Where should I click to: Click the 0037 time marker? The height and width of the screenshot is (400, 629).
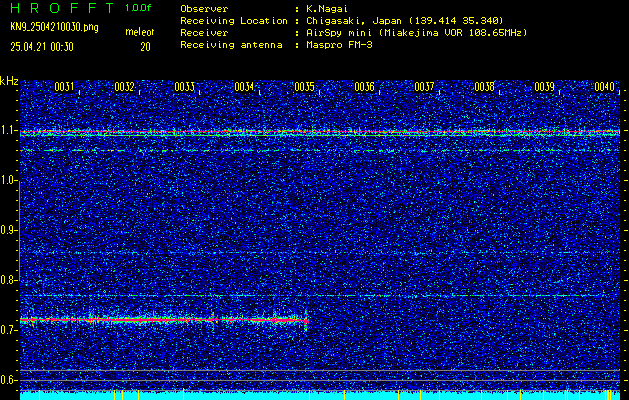pos(424,87)
